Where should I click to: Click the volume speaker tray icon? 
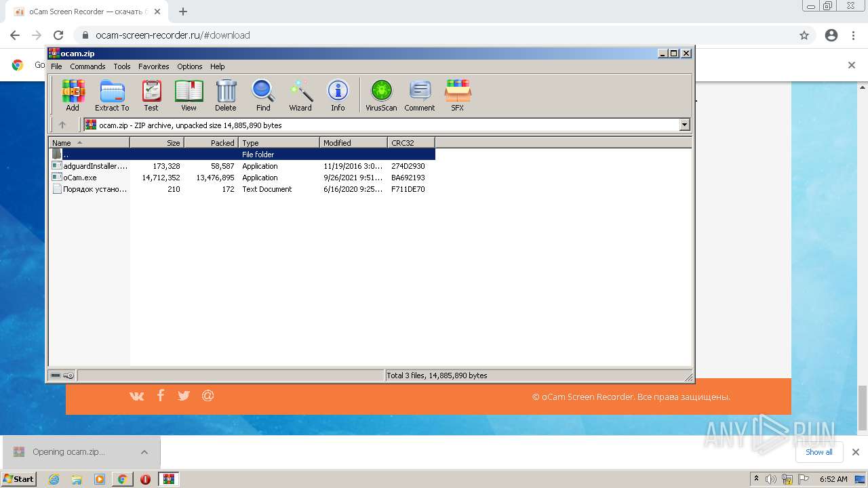pos(771,479)
